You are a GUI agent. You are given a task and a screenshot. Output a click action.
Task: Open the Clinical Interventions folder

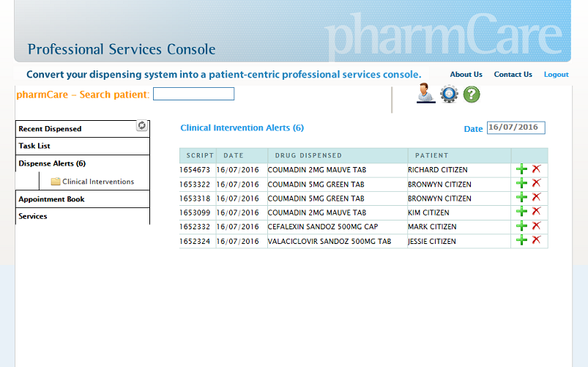(92, 182)
